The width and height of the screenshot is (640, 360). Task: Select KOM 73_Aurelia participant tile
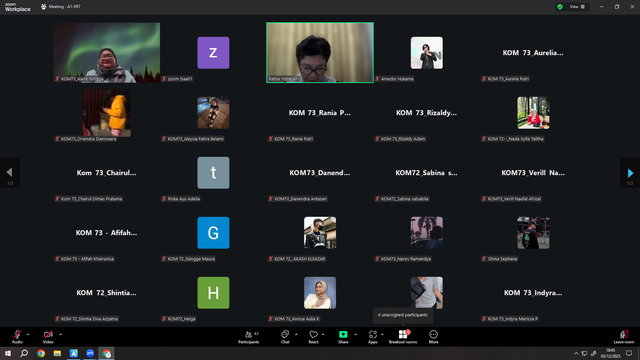(x=533, y=53)
